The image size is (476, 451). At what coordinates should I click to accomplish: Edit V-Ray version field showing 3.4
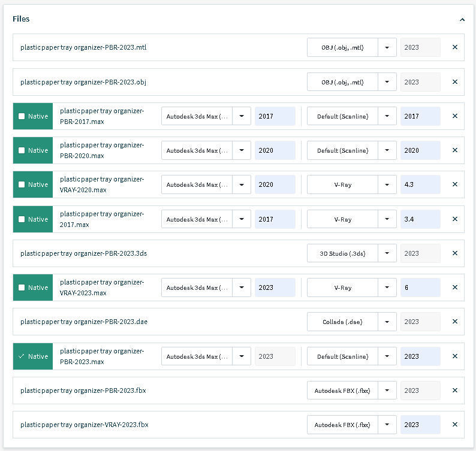(x=420, y=219)
